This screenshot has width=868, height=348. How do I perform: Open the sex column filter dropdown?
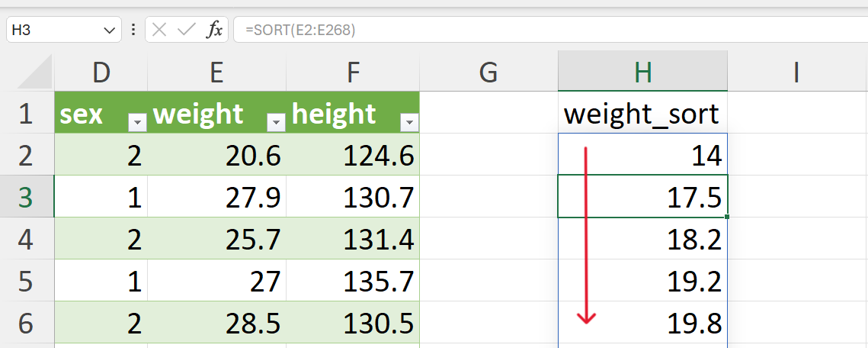pos(137,122)
